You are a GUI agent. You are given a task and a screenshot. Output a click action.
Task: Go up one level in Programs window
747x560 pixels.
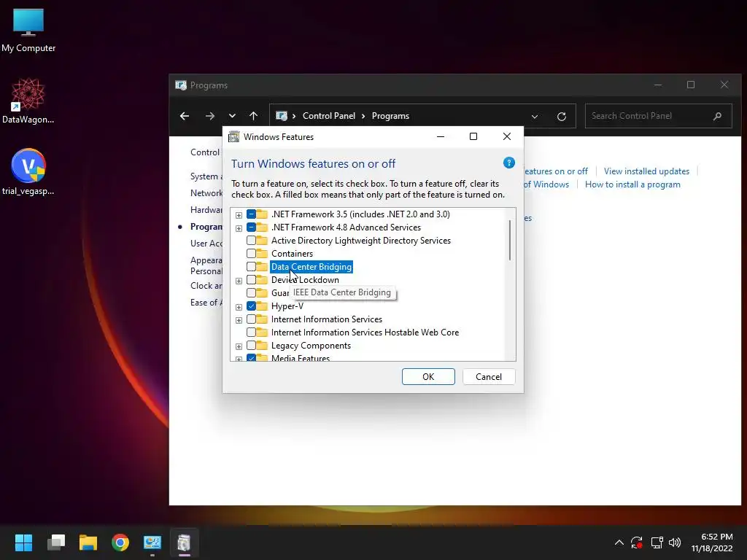pyautogui.click(x=253, y=116)
